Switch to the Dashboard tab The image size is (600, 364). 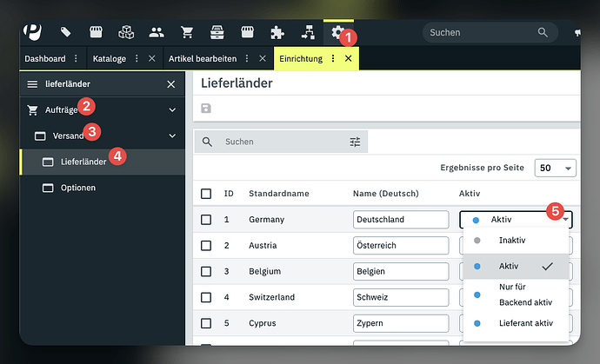pos(44,58)
